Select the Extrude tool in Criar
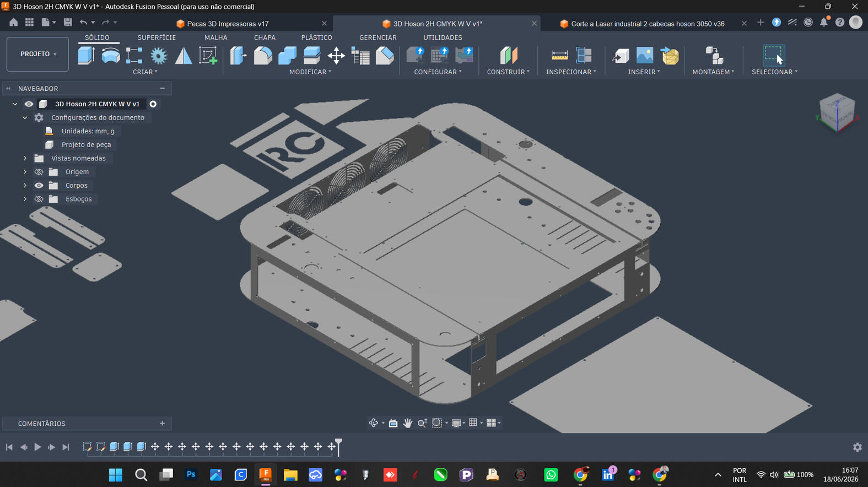Viewport: 868px width, 487px height. tap(86, 56)
